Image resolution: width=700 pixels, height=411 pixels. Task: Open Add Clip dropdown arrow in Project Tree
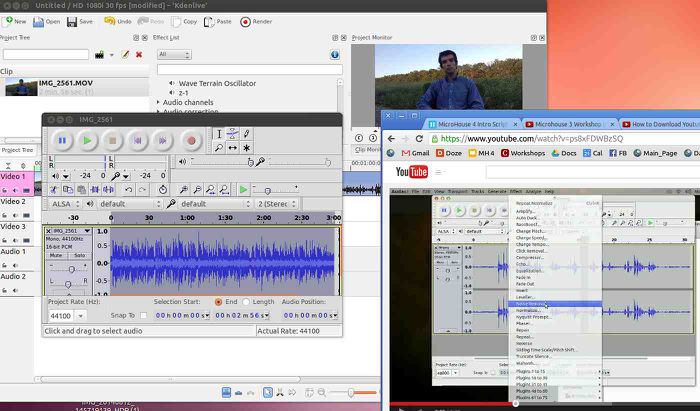[112, 55]
